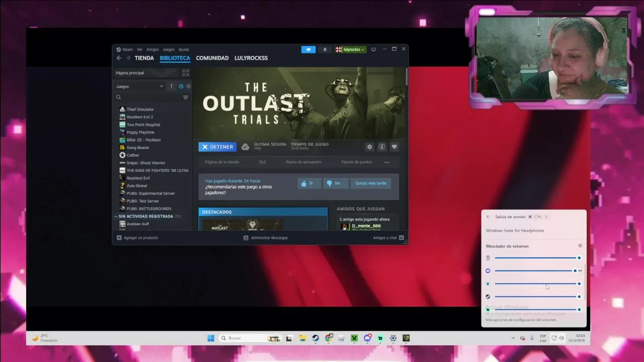Click Steam icon in the volume mixer
The image size is (644, 362).
click(x=488, y=297)
